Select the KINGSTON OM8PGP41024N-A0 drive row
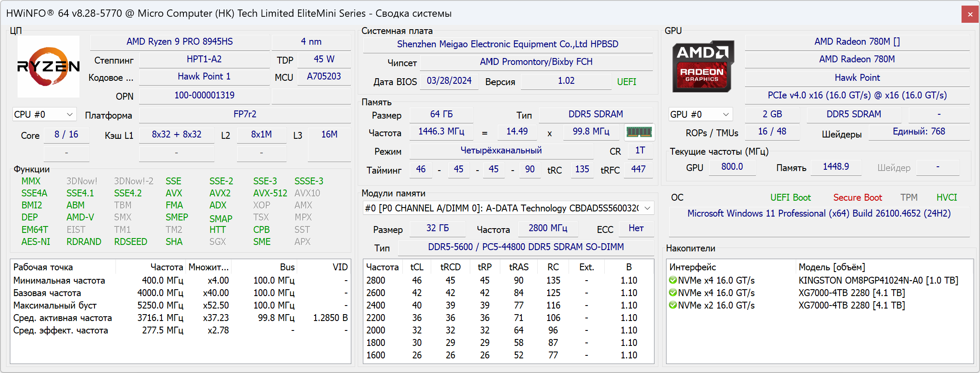The image size is (980, 373). 820,280
